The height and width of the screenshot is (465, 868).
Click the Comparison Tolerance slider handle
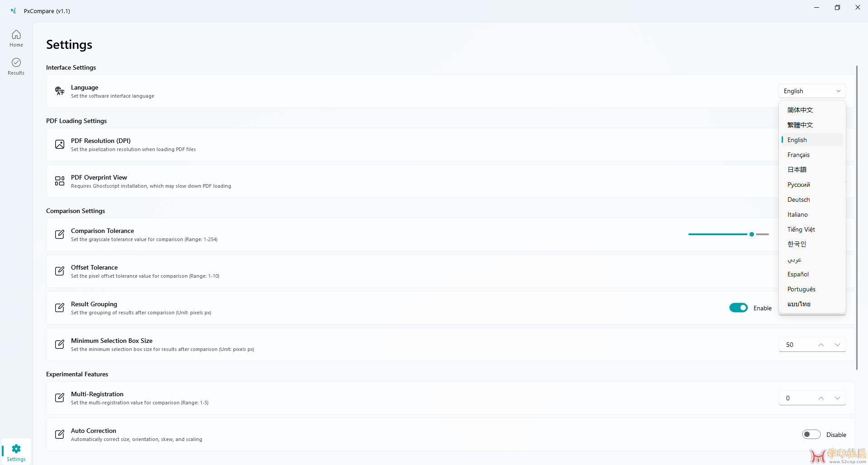(752, 234)
